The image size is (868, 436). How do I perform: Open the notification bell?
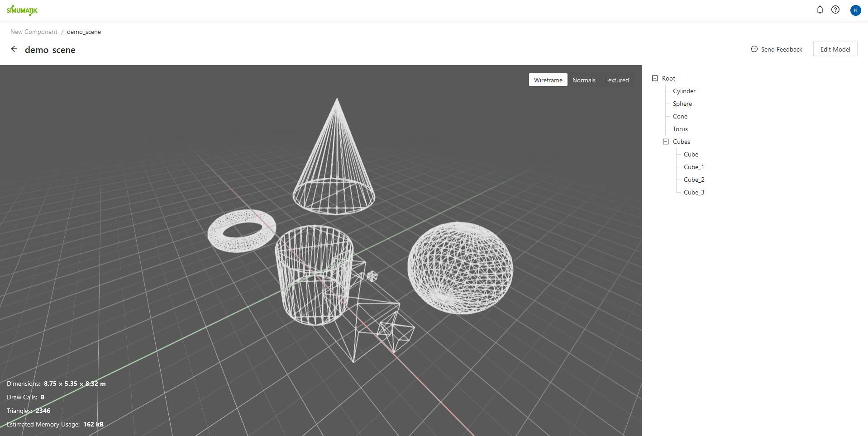click(x=820, y=9)
